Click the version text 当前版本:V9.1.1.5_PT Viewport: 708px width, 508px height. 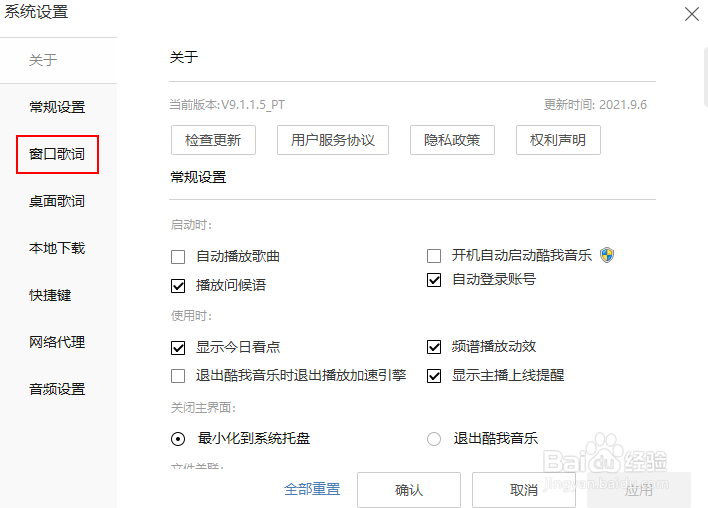tap(227, 105)
